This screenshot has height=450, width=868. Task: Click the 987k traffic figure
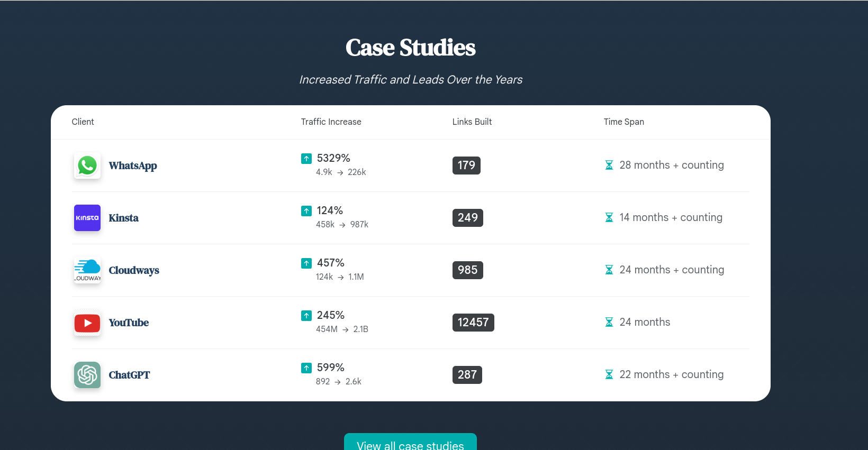pos(359,225)
